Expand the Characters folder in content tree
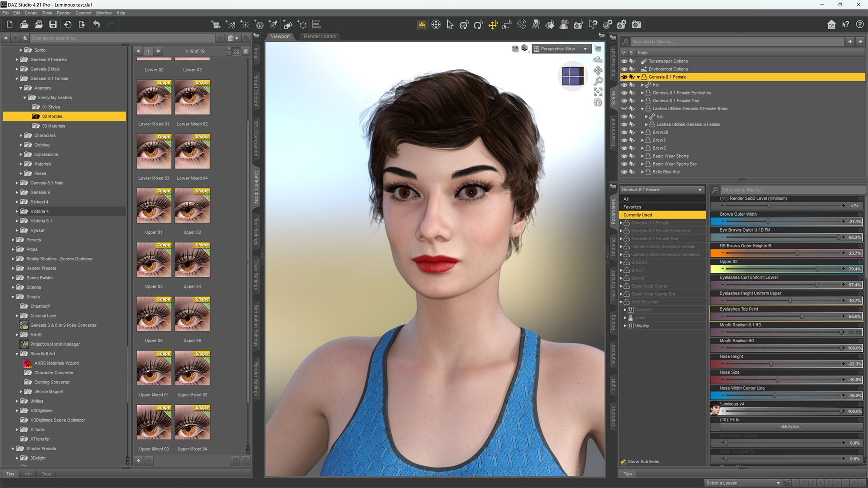The height and width of the screenshot is (488, 868). (x=21, y=135)
